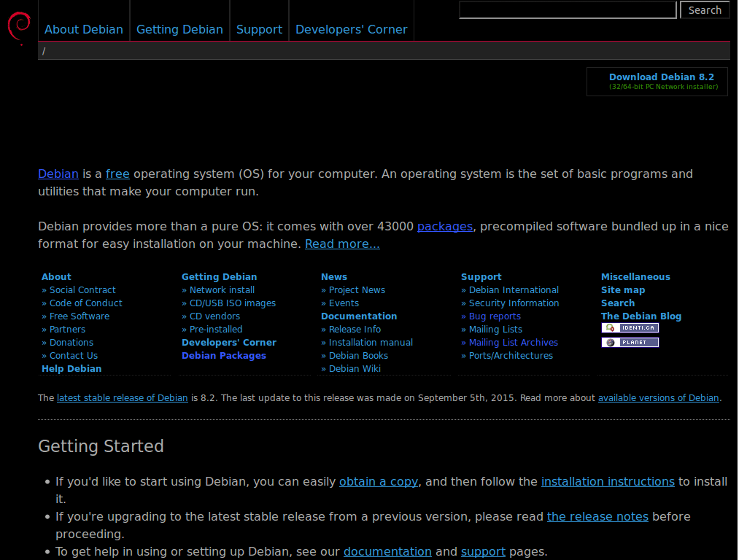747x560 pixels.
Task: Click the Debian swirl logo
Action: pos(19,28)
